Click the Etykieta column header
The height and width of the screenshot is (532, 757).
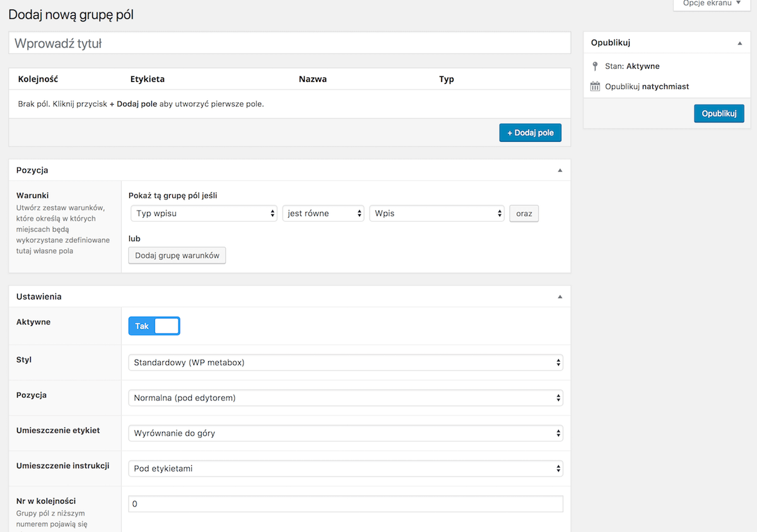coord(148,79)
